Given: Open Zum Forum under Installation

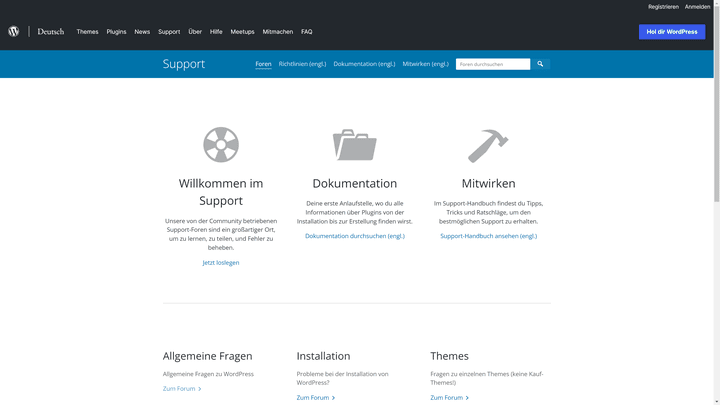Looking at the screenshot, I should pyautogui.click(x=315, y=398).
